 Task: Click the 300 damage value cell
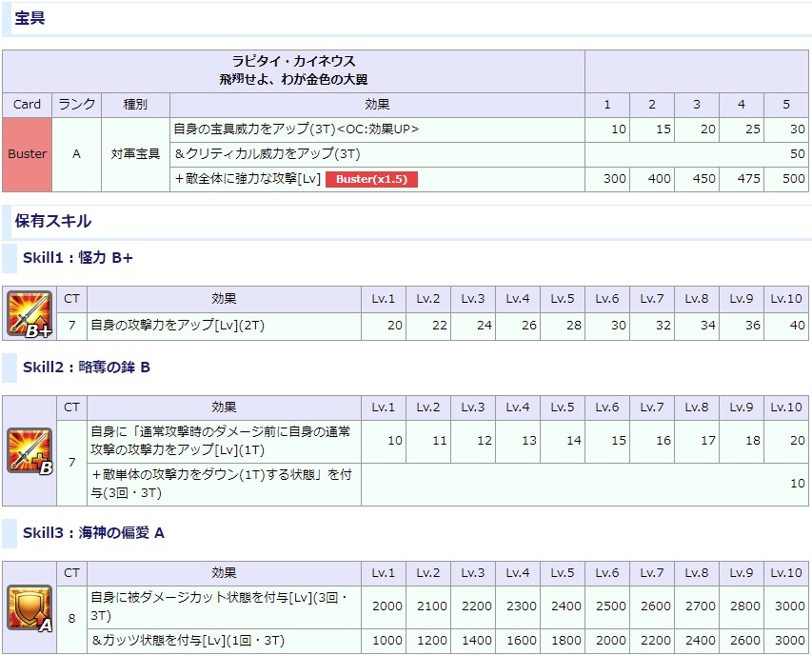(x=607, y=179)
